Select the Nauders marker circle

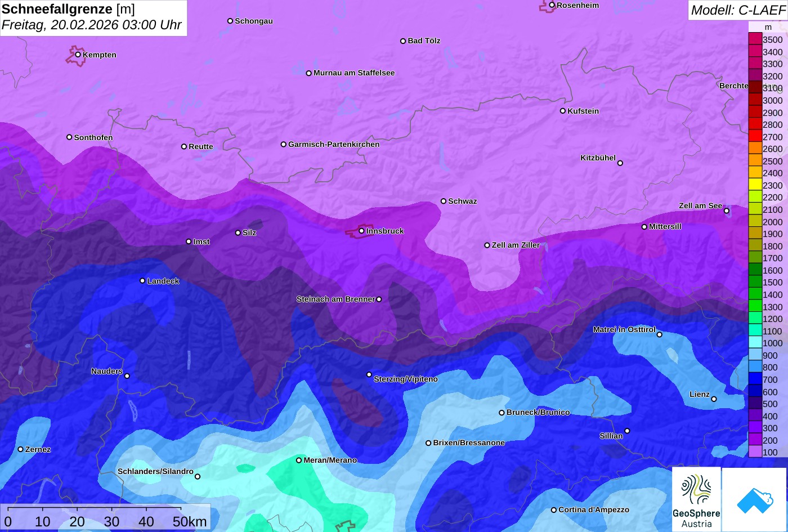point(127,376)
